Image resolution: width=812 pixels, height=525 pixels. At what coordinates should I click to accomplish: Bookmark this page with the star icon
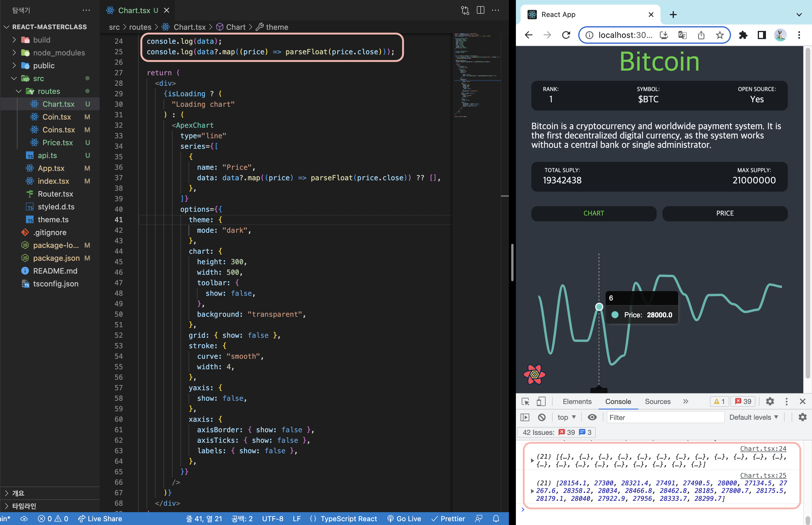click(719, 35)
